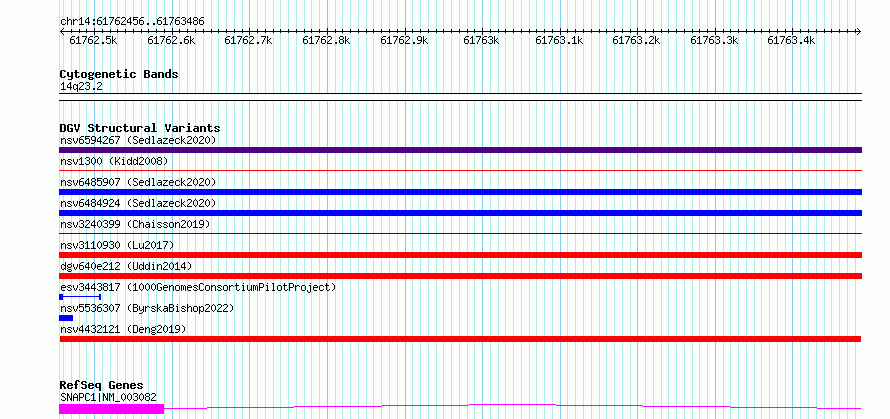Open variant label nsv3110930 (Lu2017)
Screen dimensions: 890x419
tap(117, 245)
